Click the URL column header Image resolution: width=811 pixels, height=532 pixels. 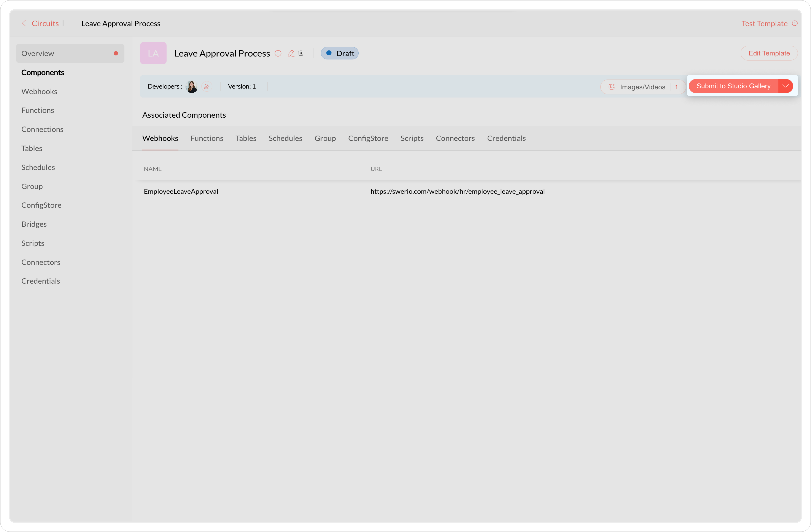[x=376, y=169]
